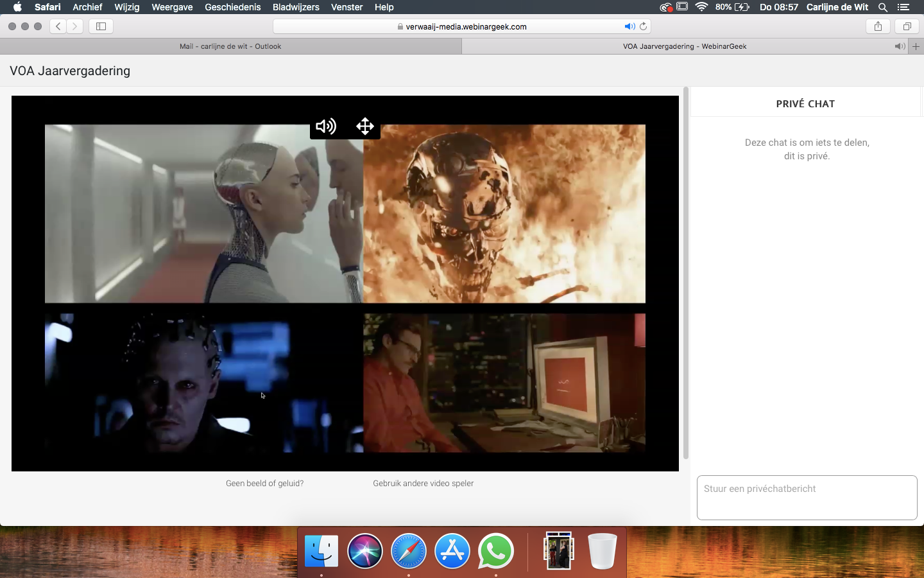This screenshot has height=578, width=924.
Task: Click 'Geen beeld of geluid?' link
Action: point(264,484)
